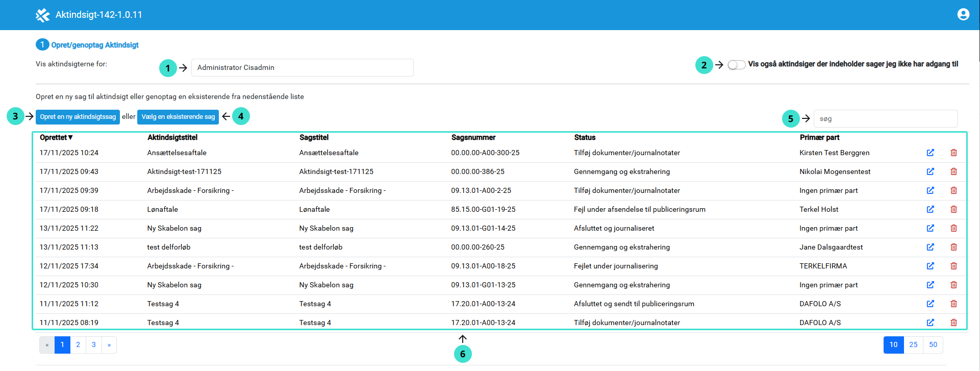The image size is (980, 371).
Task: Show 25 rows per page
Action: point(913,345)
